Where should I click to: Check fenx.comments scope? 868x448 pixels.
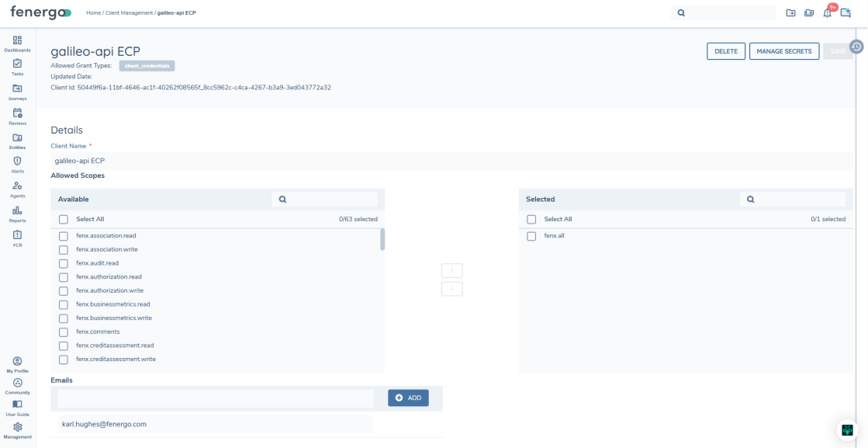tap(64, 332)
